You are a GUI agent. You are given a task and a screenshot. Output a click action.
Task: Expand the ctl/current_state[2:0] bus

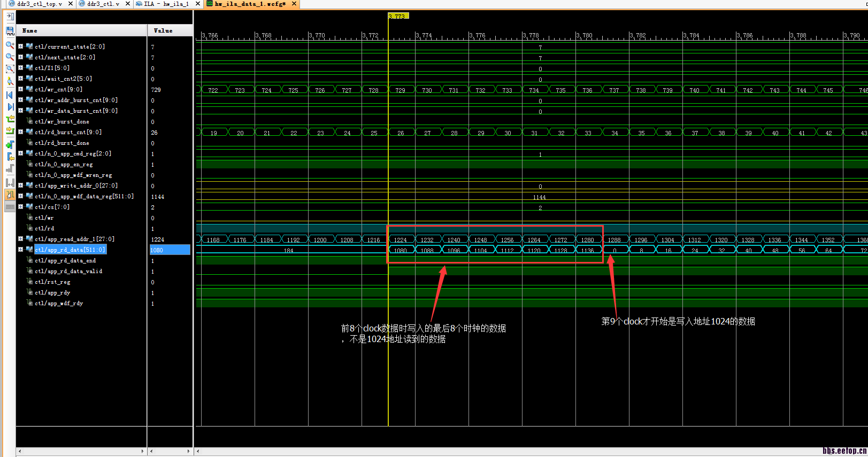[20, 47]
